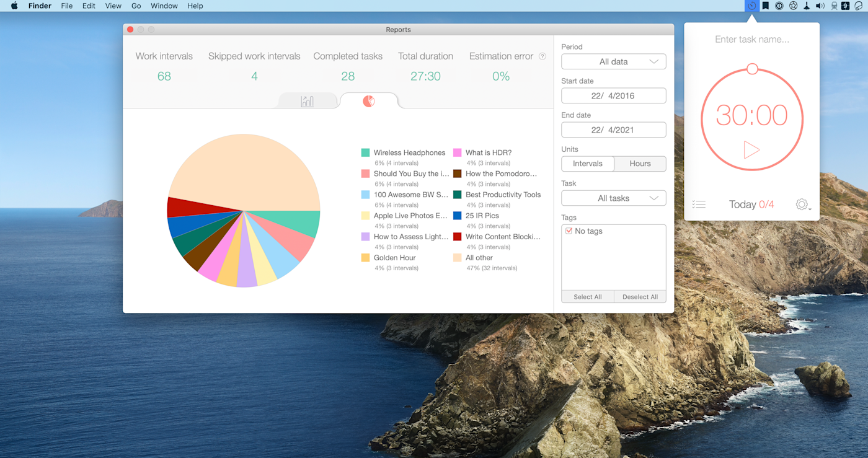Open the Go menu in the menu bar

click(136, 6)
